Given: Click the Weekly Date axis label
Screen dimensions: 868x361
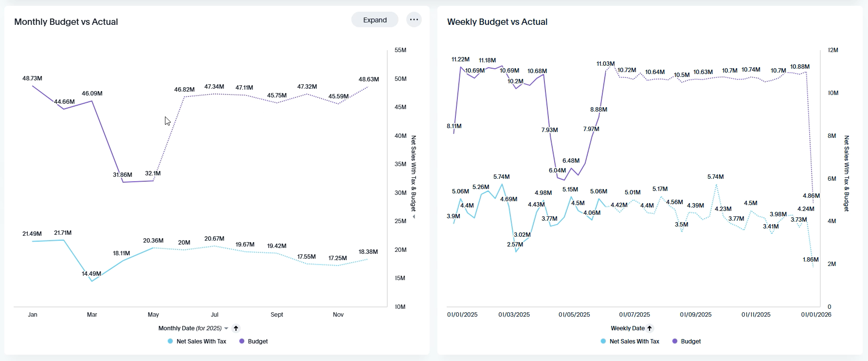Looking at the screenshot, I should click(x=628, y=328).
